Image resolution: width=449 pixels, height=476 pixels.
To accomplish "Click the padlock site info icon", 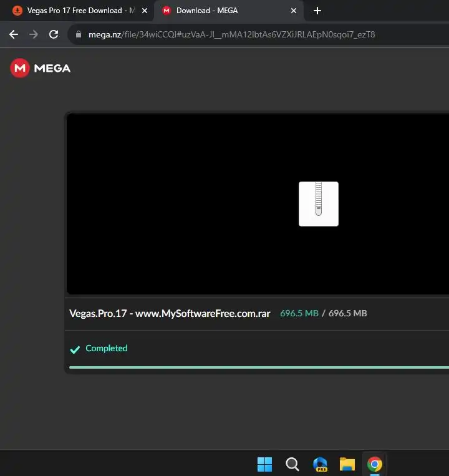I will (79, 34).
